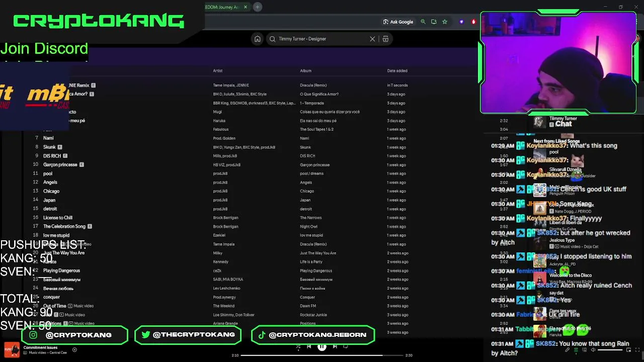Close the 'Journey' browser tab
This screenshot has width=644, height=362.
(x=246, y=7)
